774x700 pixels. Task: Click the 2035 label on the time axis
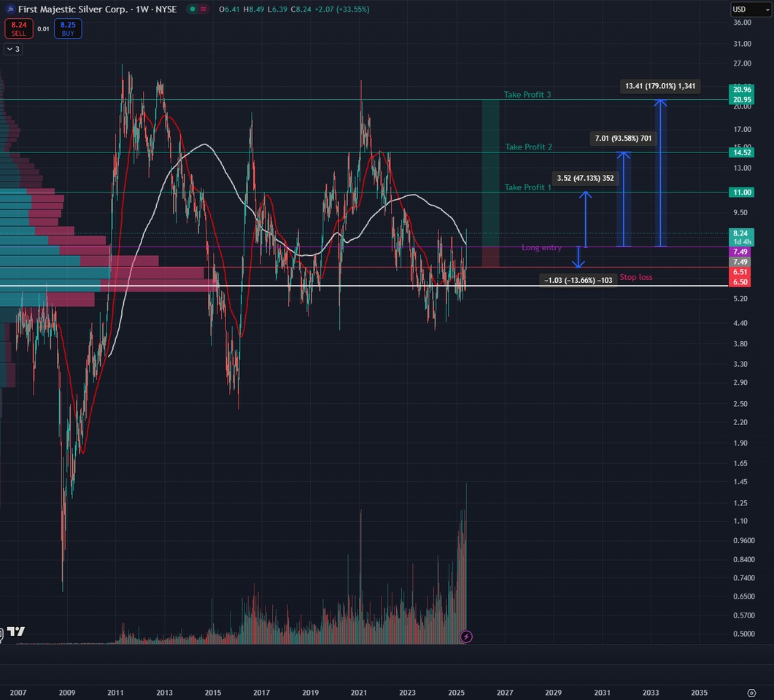[x=699, y=693]
